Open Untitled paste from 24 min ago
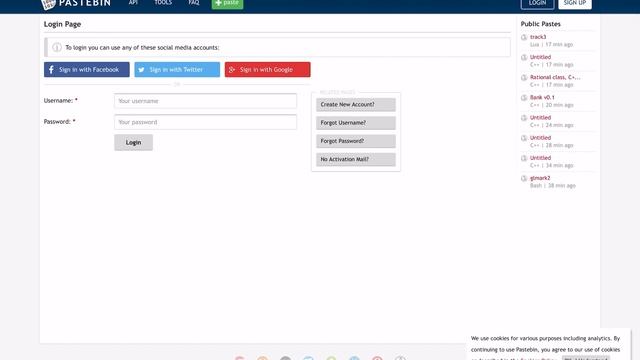The height and width of the screenshot is (360, 640). point(540,118)
